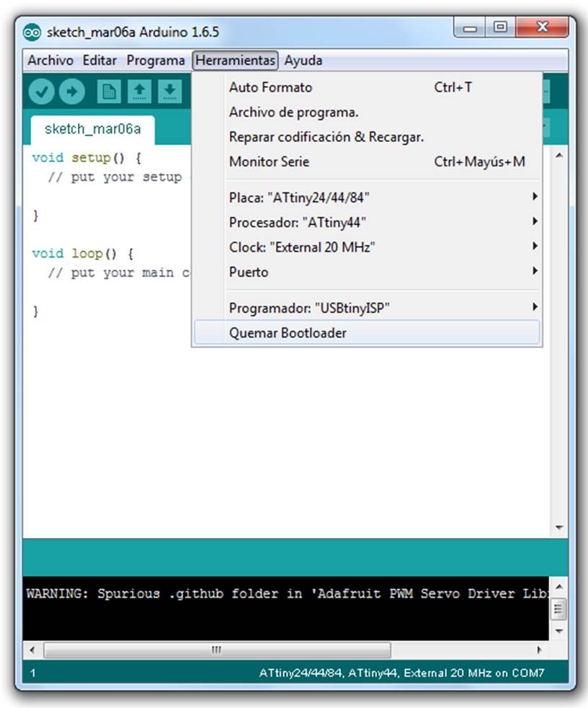Click editor scrollbar up arrow

point(559,155)
